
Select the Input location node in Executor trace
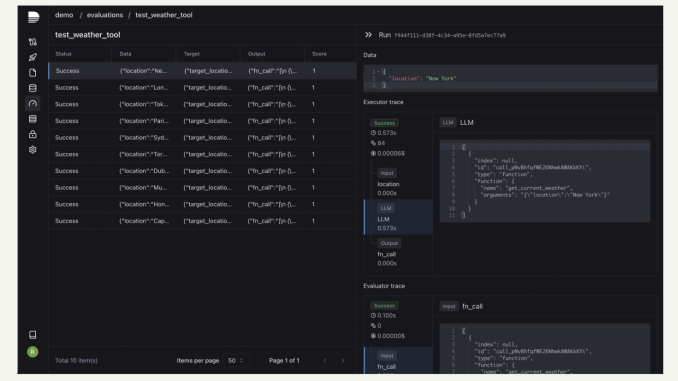coord(398,182)
